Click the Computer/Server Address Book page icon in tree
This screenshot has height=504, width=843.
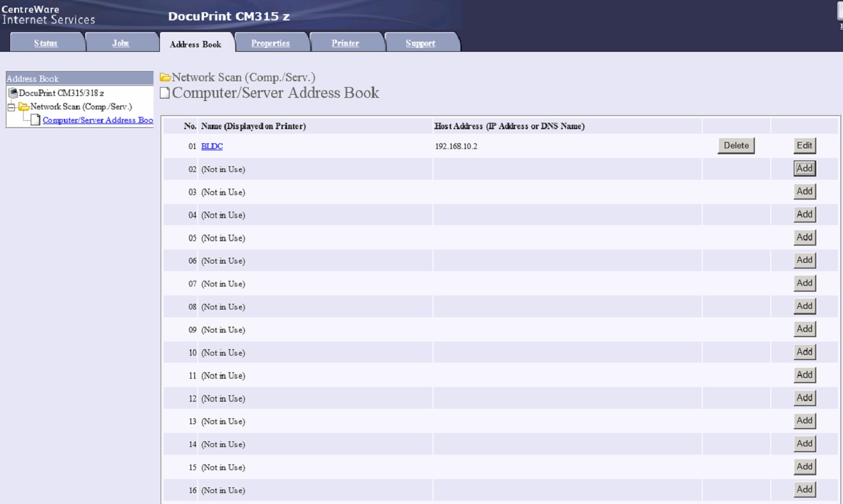coord(36,120)
